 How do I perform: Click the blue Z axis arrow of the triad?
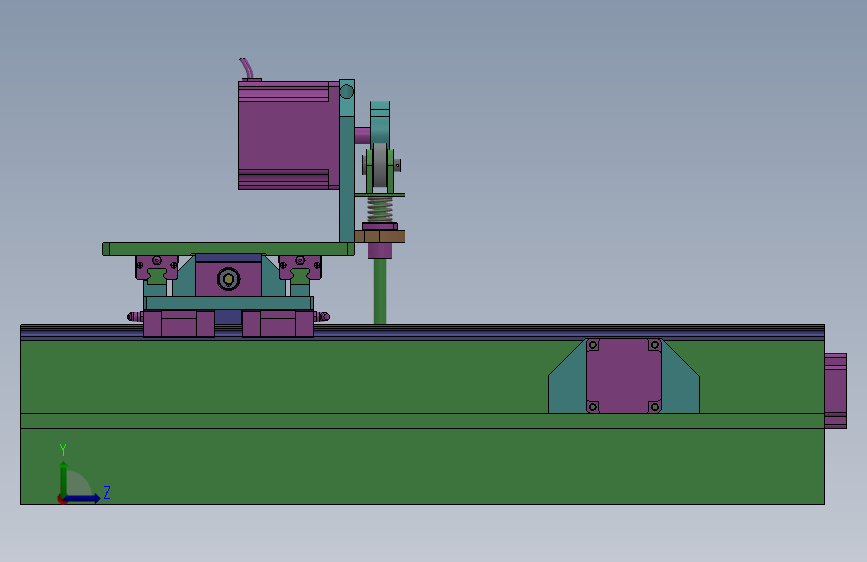pos(83,498)
